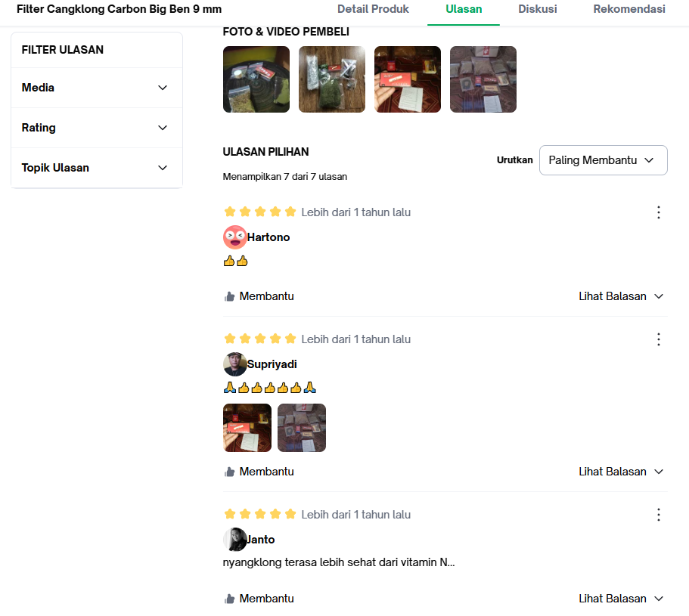
Task: Click the thumbs-up Membantu icon under Hartono's review
Action: click(229, 297)
